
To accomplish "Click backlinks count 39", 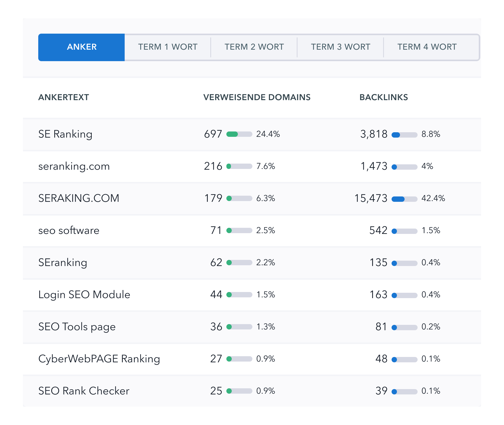I will click(x=381, y=391).
